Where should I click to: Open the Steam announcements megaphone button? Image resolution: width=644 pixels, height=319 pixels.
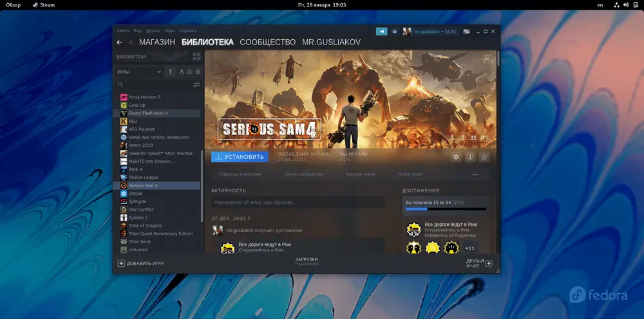(x=382, y=31)
